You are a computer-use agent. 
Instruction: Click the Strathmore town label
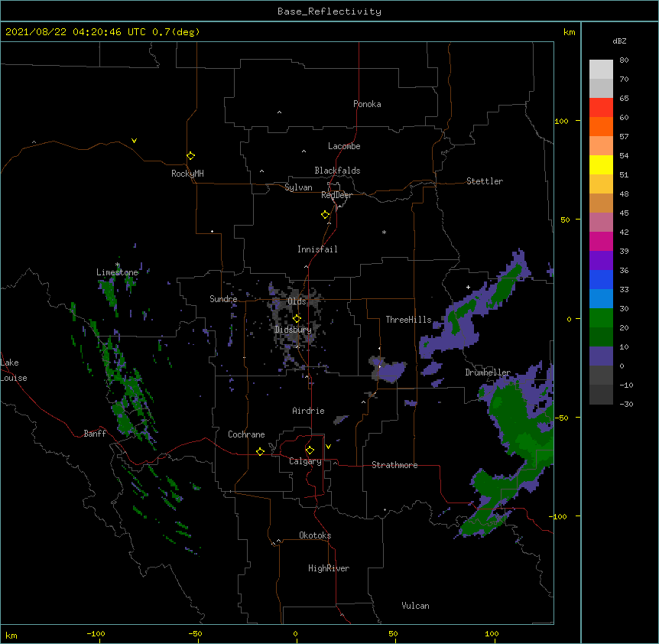394,465
